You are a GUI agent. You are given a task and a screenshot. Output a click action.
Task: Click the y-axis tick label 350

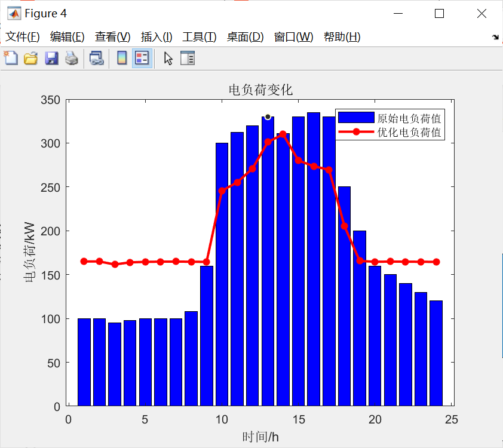(x=50, y=100)
